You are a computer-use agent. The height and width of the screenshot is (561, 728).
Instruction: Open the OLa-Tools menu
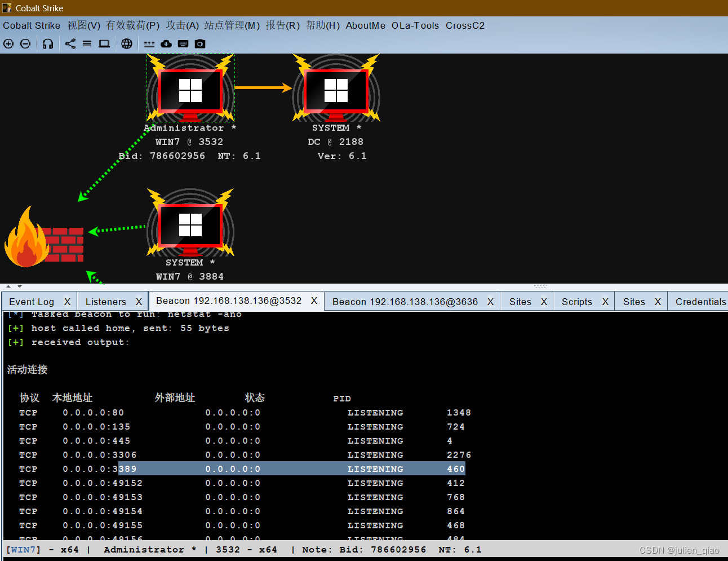[415, 25]
